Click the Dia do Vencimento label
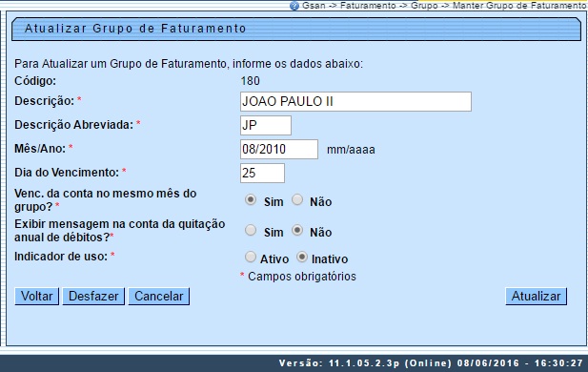 (x=67, y=173)
